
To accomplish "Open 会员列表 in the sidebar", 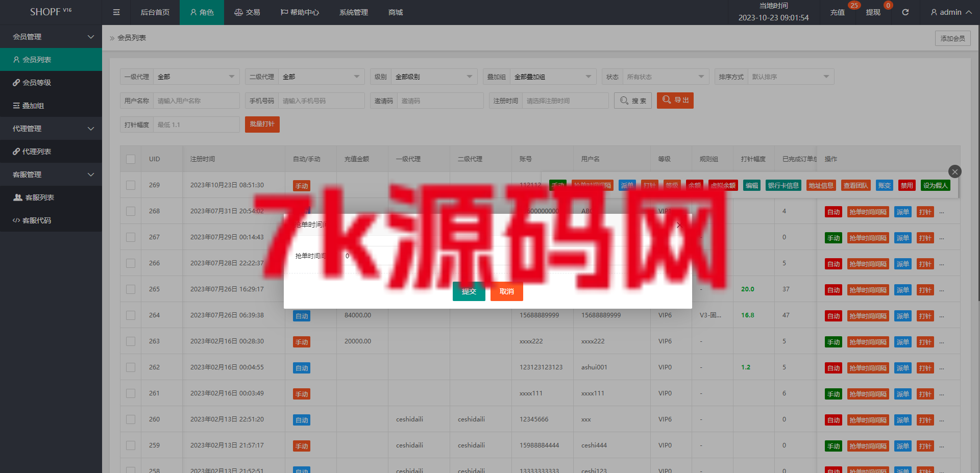I will tap(51, 60).
